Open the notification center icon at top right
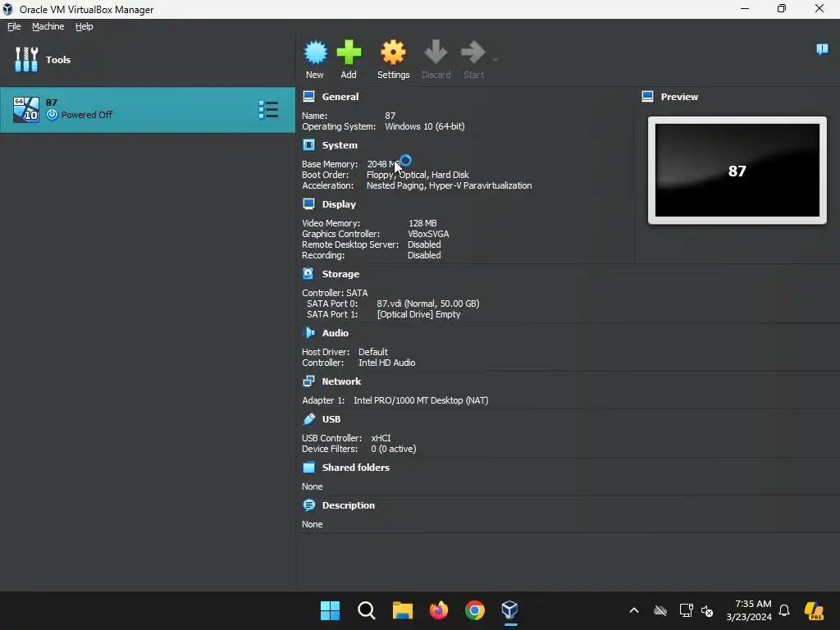 pos(822,49)
